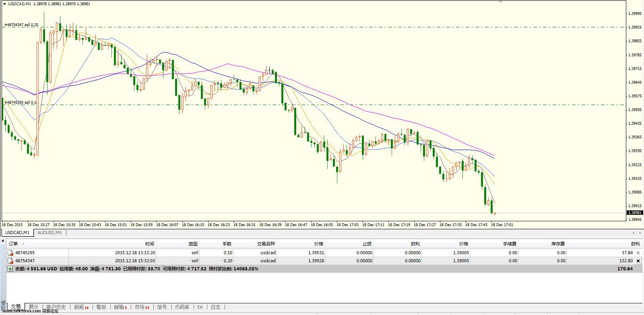This screenshot has width=644, height=315.
Task: Click the order icon for ticket 48745295
Action: click(x=10, y=253)
